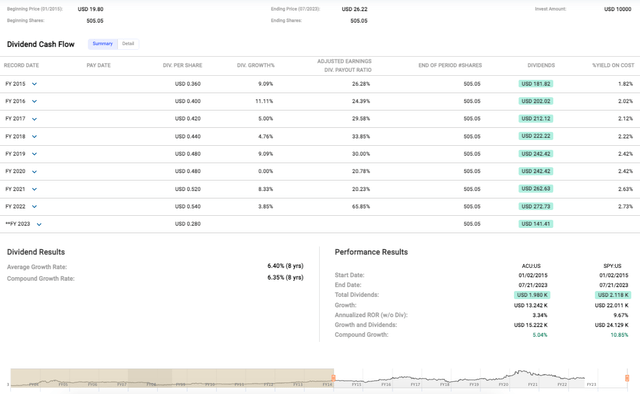The height and width of the screenshot is (394, 640).
Task: Switch to the Detail tab
Action: click(128, 44)
